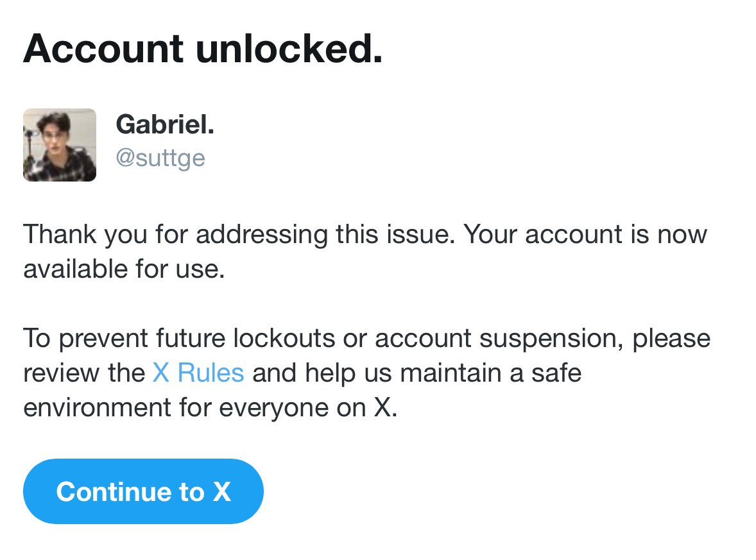
Task: Click the 'account suspension, please' text
Action: [543, 338]
